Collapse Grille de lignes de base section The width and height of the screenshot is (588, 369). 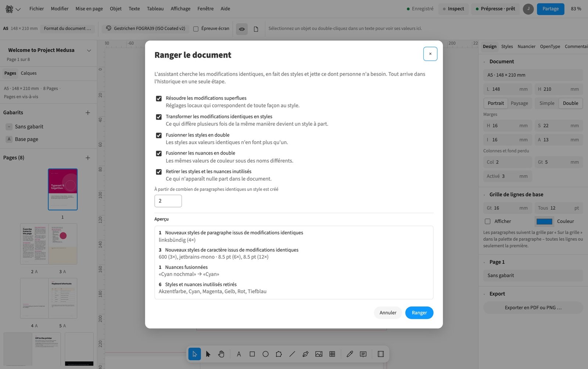pyautogui.click(x=484, y=195)
